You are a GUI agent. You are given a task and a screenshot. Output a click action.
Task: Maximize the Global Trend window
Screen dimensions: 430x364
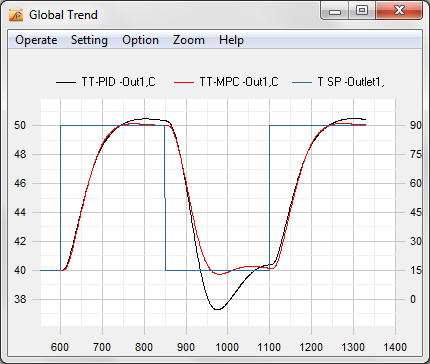point(362,11)
